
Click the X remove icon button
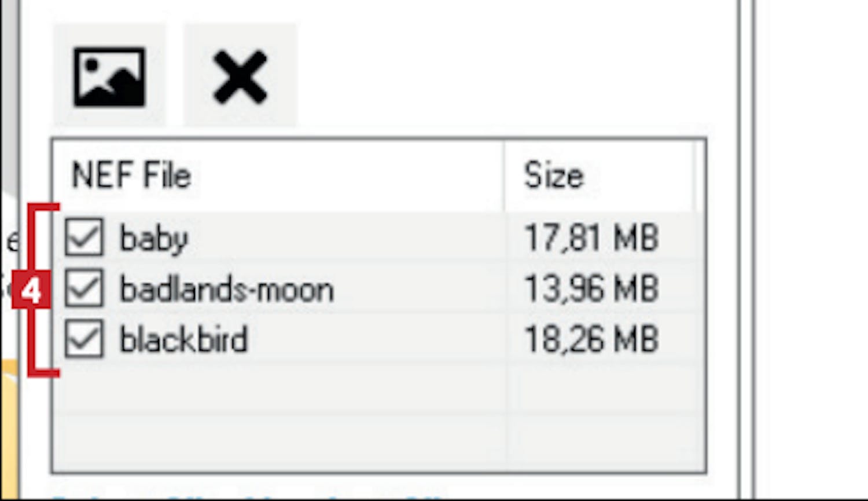240,77
